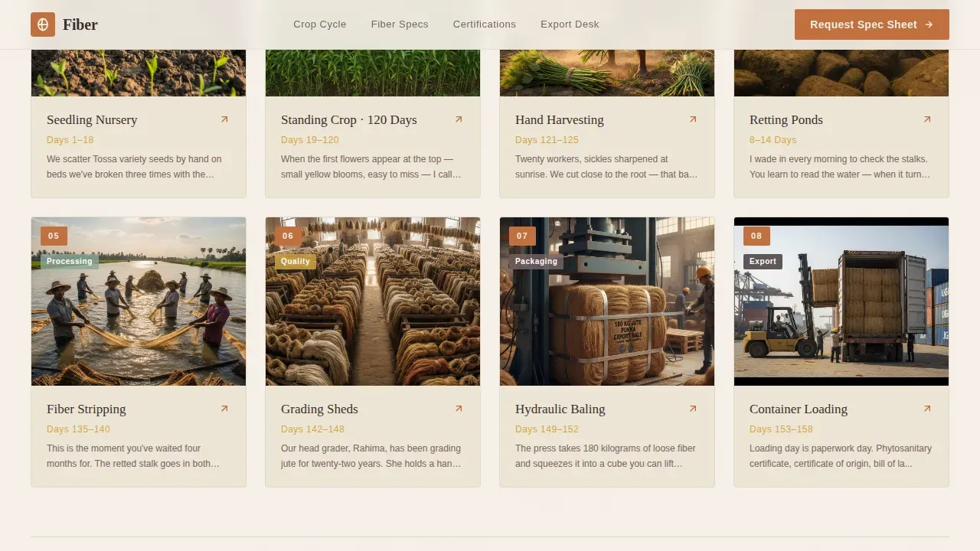Open Standing Crop · 120 Days title
Image resolution: width=980 pixels, height=551 pixels.
[x=349, y=120]
